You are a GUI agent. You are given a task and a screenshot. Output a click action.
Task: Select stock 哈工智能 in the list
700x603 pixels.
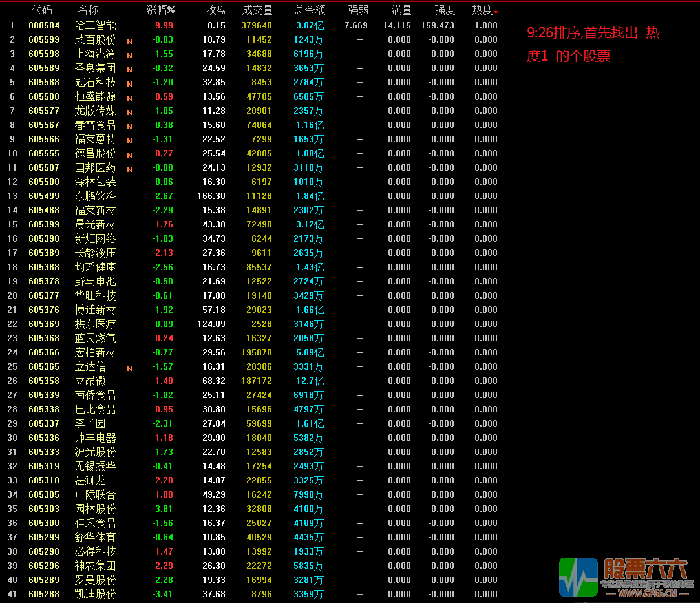[x=95, y=25]
